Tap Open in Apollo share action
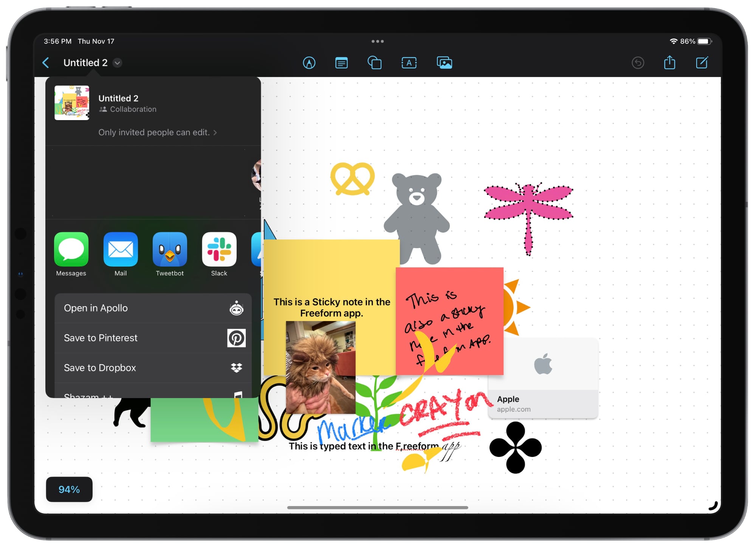Image resolution: width=756 pixels, height=548 pixels. pos(152,308)
